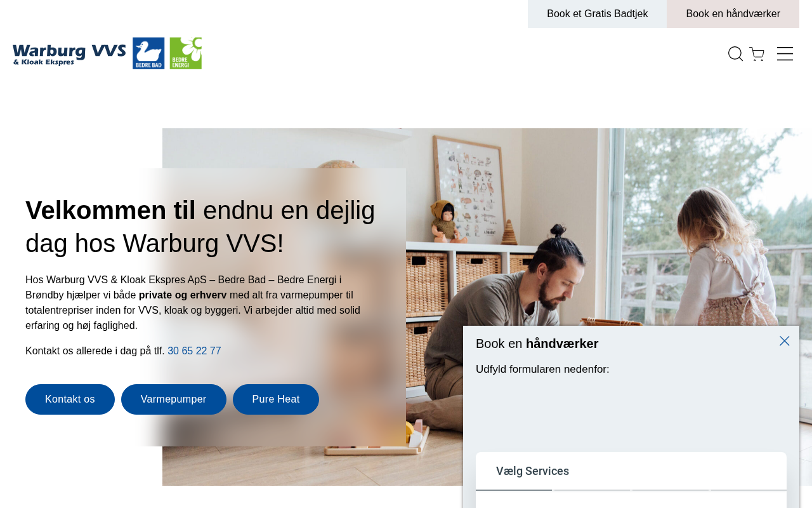The height and width of the screenshot is (508, 812).
Task: Click the green Bedre Energi logo
Action: tap(186, 53)
